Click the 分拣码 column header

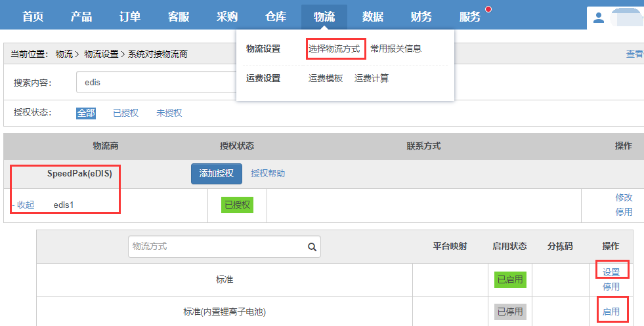tap(560, 247)
